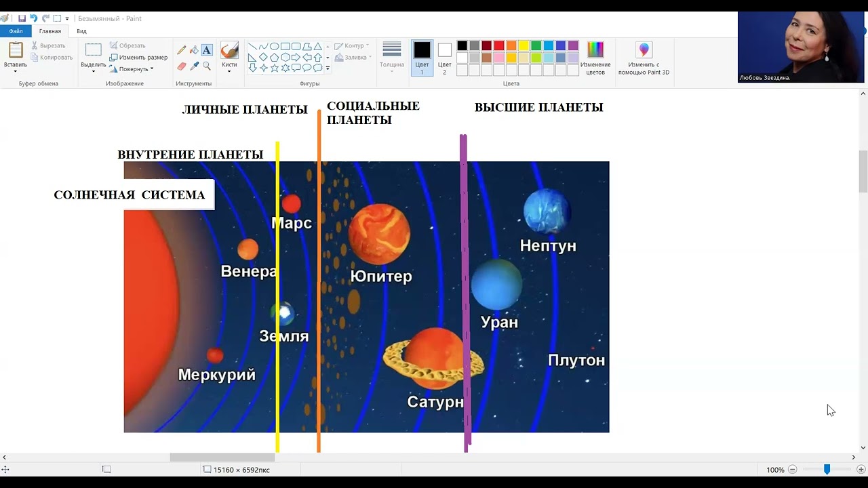Open the Выделить dropdown menu

[x=94, y=70]
